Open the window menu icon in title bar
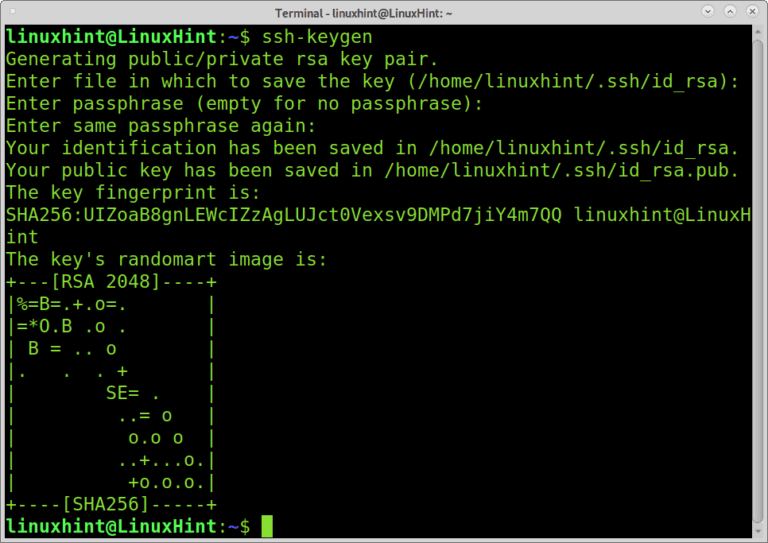 click(x=14, y=12)
